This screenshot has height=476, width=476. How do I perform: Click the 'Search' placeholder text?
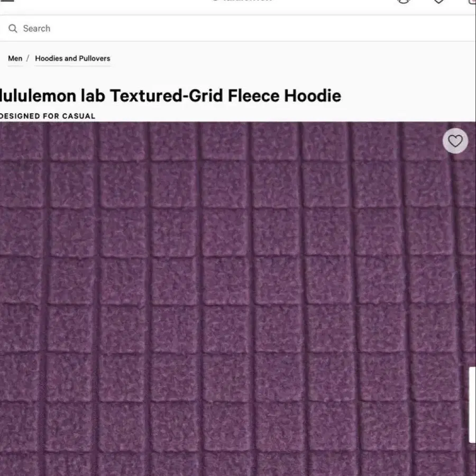tap(36, 29)
